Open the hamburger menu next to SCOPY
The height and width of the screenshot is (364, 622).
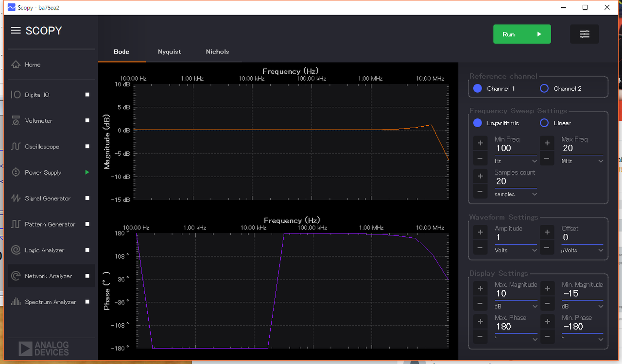click(x=16, y=31)
